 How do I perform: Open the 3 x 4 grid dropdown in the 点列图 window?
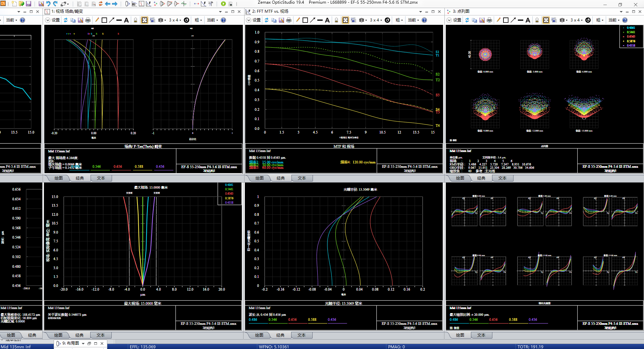pyautogui.click(x=577, y=20)
